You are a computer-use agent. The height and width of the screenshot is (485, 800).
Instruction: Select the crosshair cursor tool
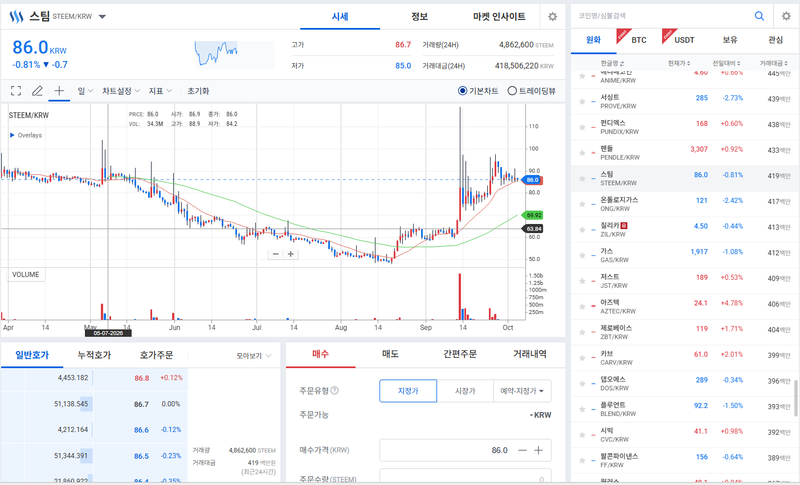59,91
